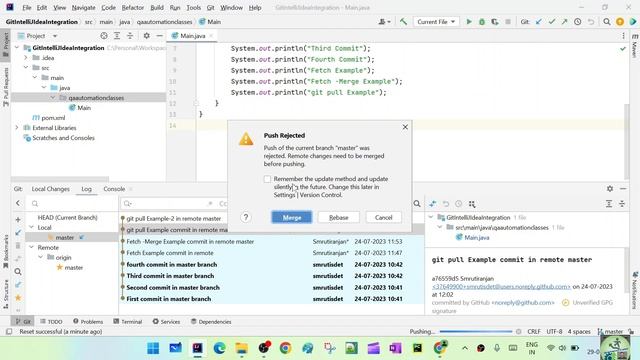The image size is (640, 360).
Task: Click the Merge button
Action: click(x=292, y=217)
